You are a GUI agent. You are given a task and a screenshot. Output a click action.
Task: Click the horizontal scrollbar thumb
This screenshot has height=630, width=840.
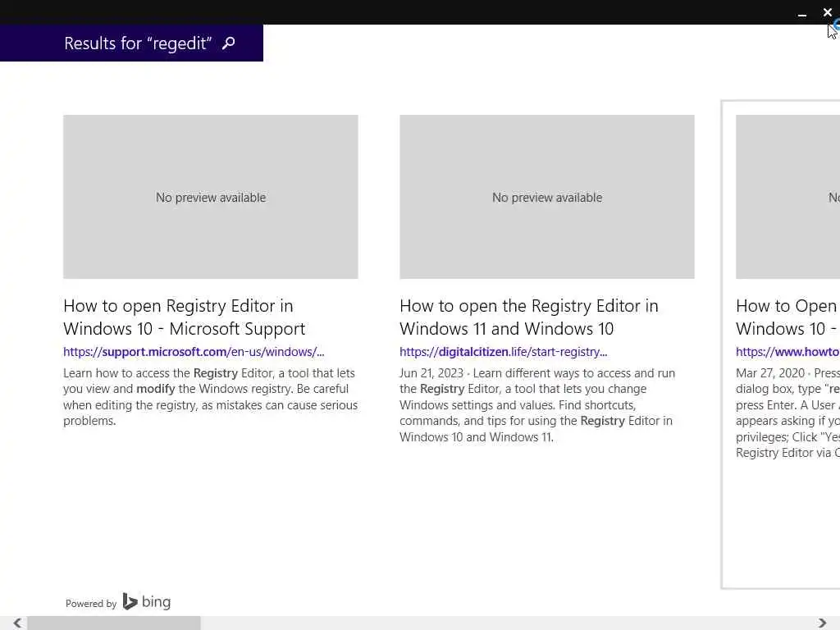[114, 623]
